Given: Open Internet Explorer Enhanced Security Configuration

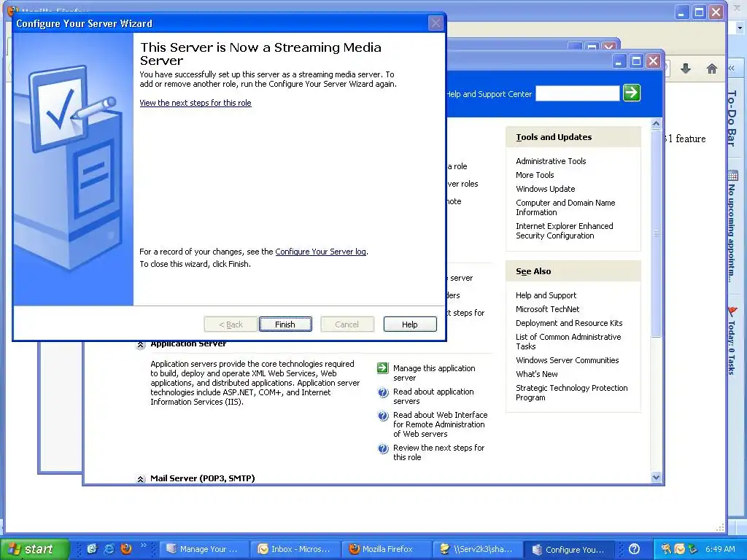Looking at the screenshot, I should [x=565, y=230].
